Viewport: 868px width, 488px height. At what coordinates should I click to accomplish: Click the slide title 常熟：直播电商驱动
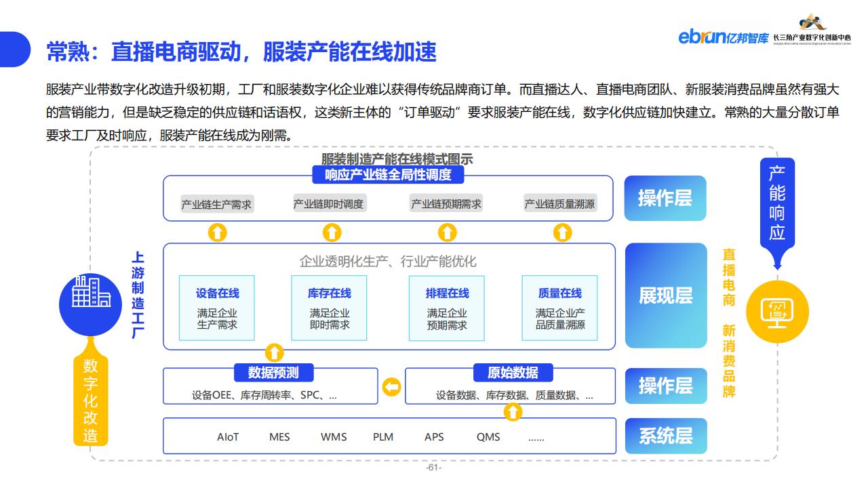tap(241, 52)
